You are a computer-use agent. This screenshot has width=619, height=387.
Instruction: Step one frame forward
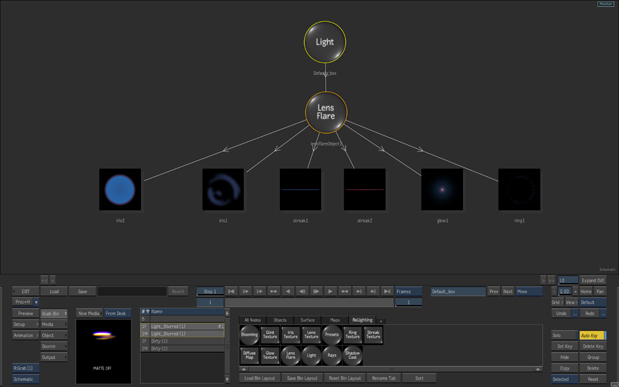(316, 291)
